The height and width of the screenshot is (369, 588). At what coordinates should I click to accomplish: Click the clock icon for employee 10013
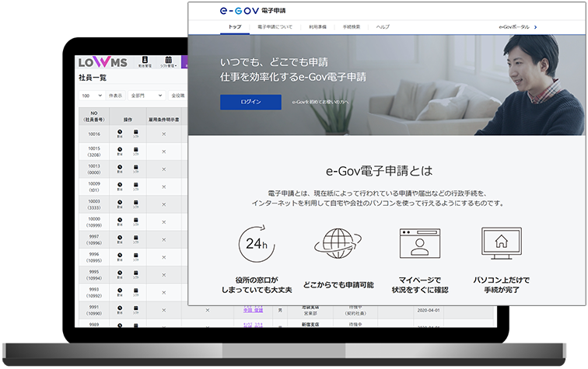tap(120, 169)
